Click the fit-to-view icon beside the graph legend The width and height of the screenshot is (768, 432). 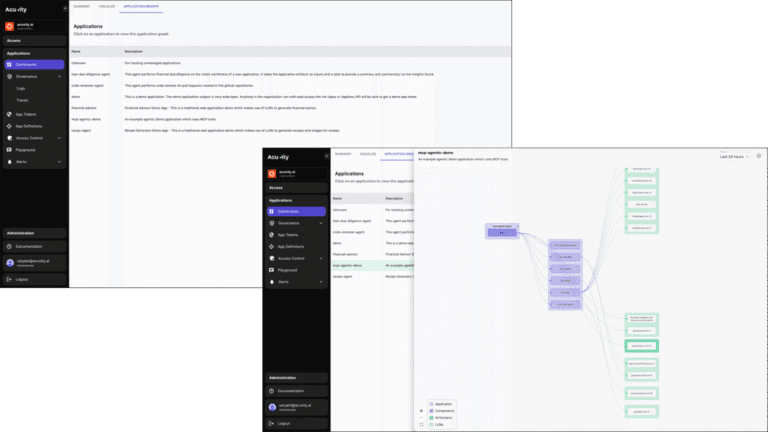421,424
